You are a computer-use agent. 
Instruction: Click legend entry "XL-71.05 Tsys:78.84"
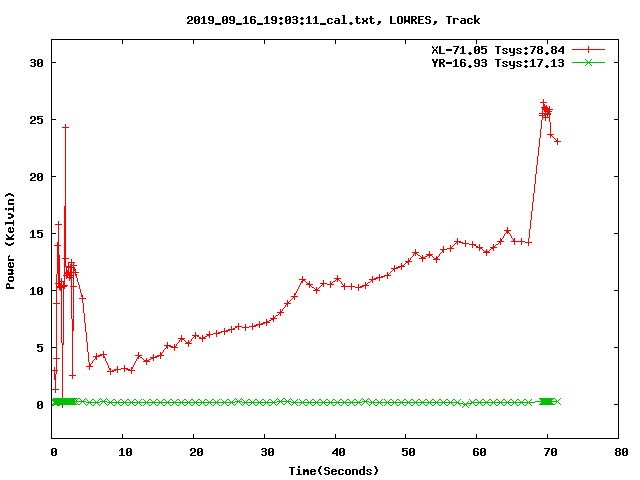[x=498, y=50]
